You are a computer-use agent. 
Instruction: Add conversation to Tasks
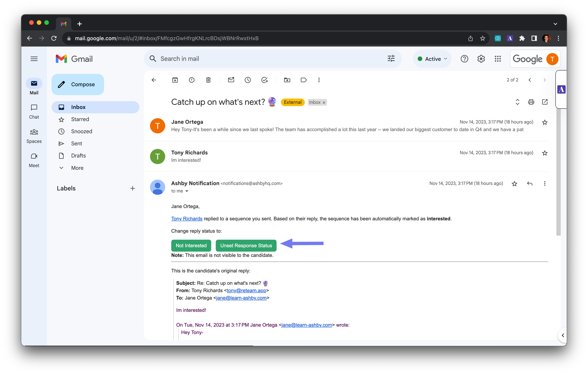(264, 80)
